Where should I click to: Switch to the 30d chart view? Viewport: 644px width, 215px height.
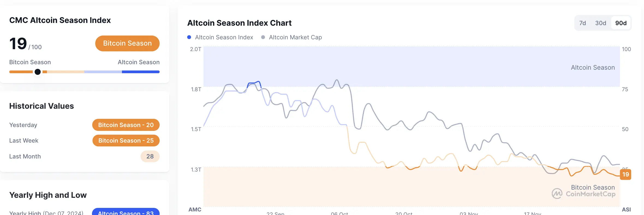point(600,23)
